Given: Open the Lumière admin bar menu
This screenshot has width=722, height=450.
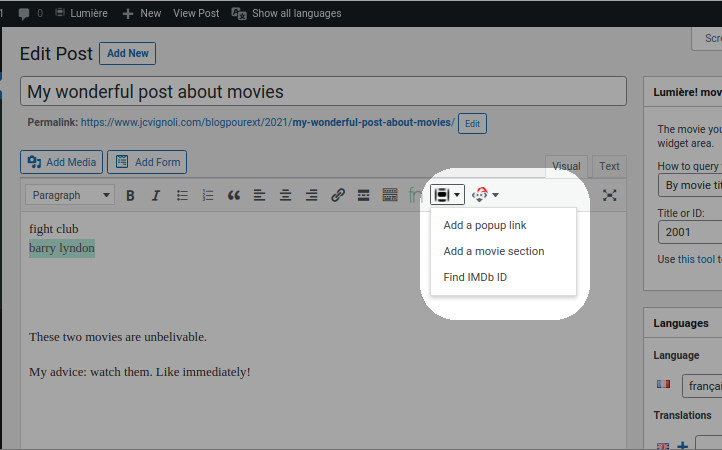Looking at the screenshot, I should (x=82, y=13).
